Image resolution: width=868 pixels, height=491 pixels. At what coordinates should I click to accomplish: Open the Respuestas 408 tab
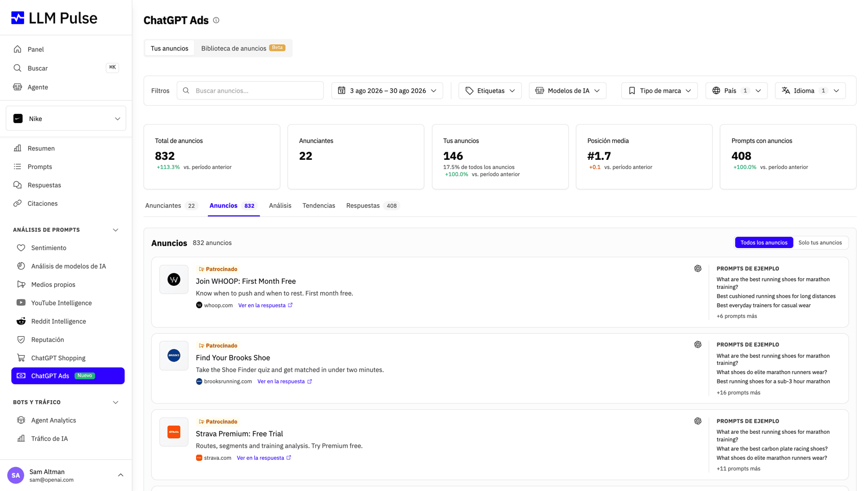[373, 206]
